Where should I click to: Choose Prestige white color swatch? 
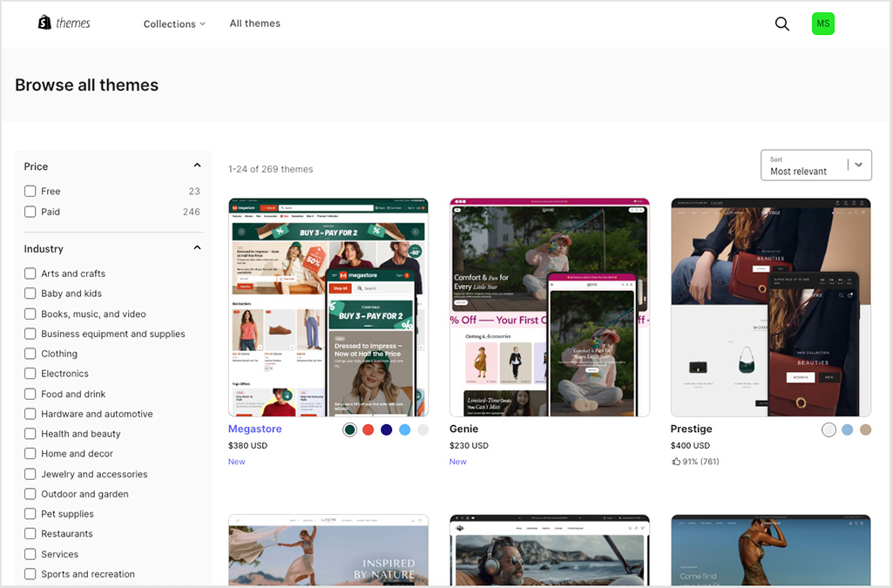pyautogui.click(x=829, y=430)
